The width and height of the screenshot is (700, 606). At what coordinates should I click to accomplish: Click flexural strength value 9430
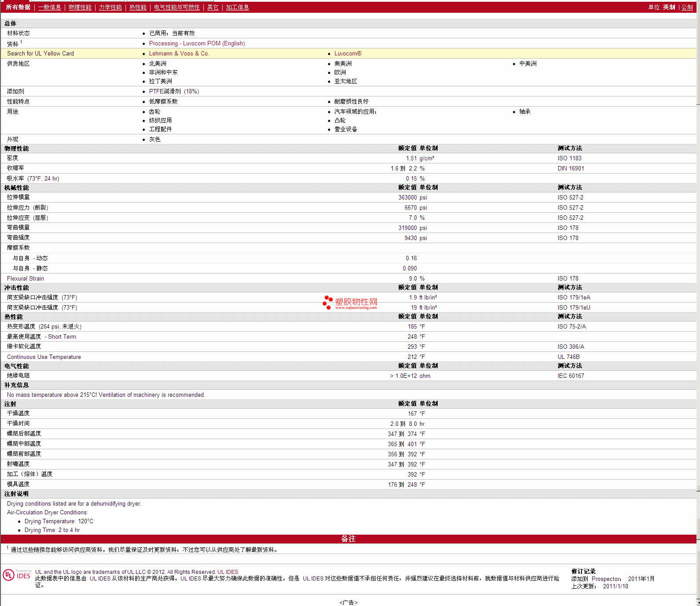[x=411, y=238]
